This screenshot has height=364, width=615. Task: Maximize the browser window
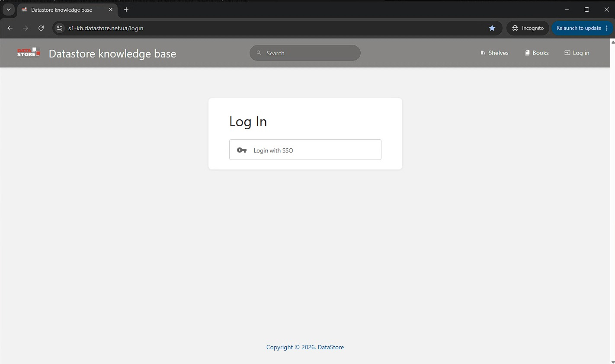click(x=587, y=10)
